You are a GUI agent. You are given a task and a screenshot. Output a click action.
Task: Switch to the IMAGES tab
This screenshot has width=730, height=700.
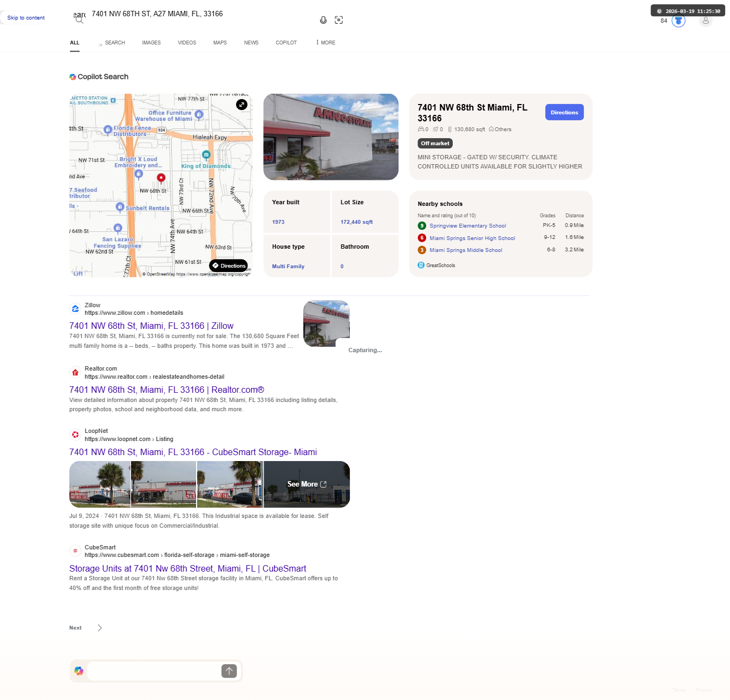click(x=152, y=43)
